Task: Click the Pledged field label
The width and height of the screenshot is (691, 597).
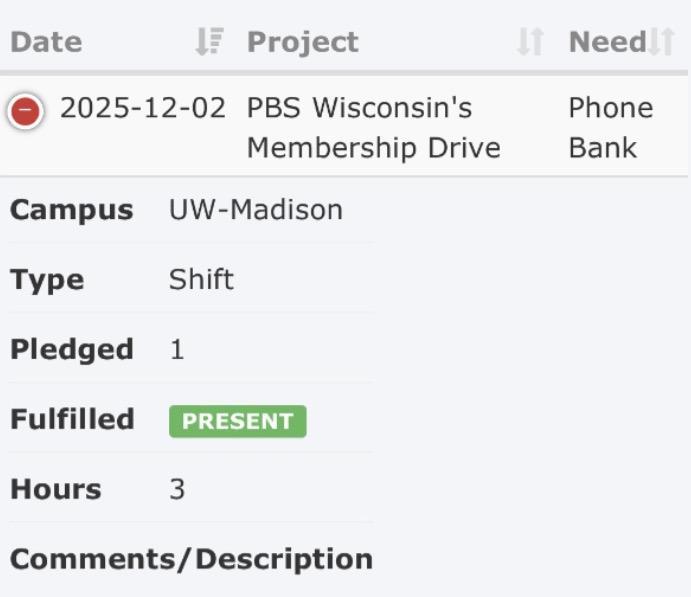Action: (x=71, y=350)
